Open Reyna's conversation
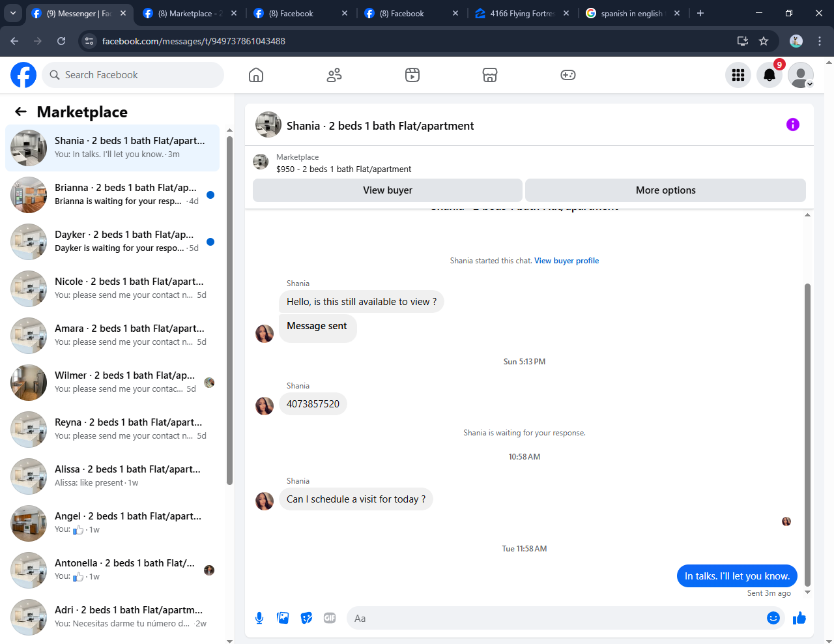 coord(112,430)
